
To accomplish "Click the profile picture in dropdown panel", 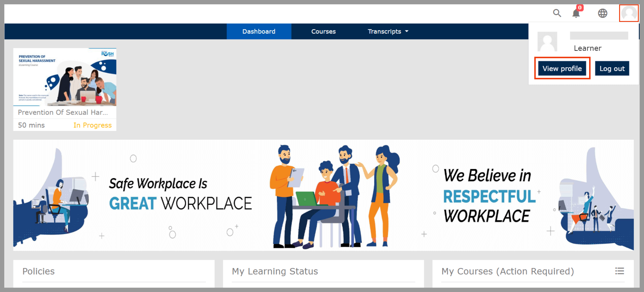I will point(547,41).
